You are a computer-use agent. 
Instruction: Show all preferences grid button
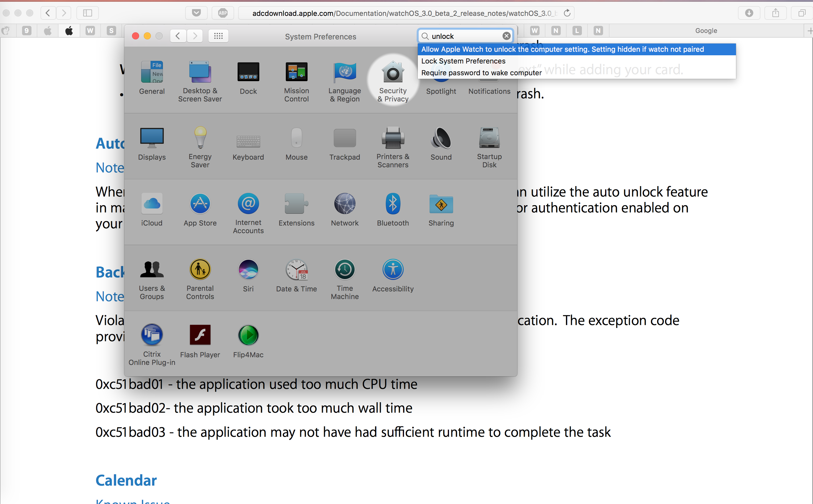pos(218,36)
